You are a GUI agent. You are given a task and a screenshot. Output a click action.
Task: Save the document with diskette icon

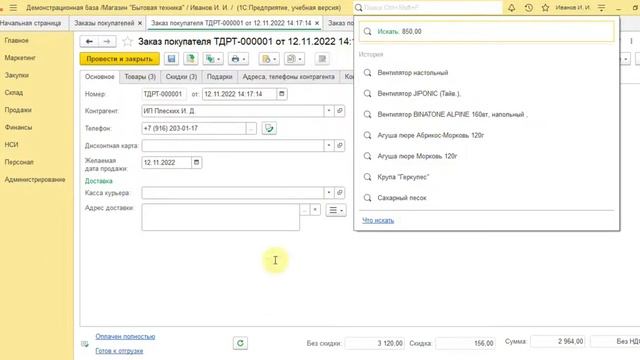(x=171, y=59)
